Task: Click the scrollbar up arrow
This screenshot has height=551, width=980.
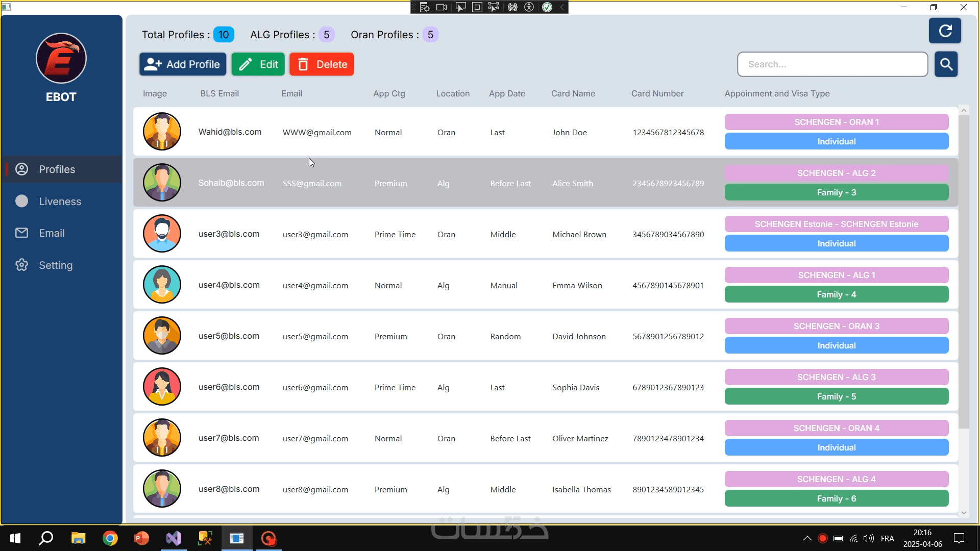Action: 964,110
